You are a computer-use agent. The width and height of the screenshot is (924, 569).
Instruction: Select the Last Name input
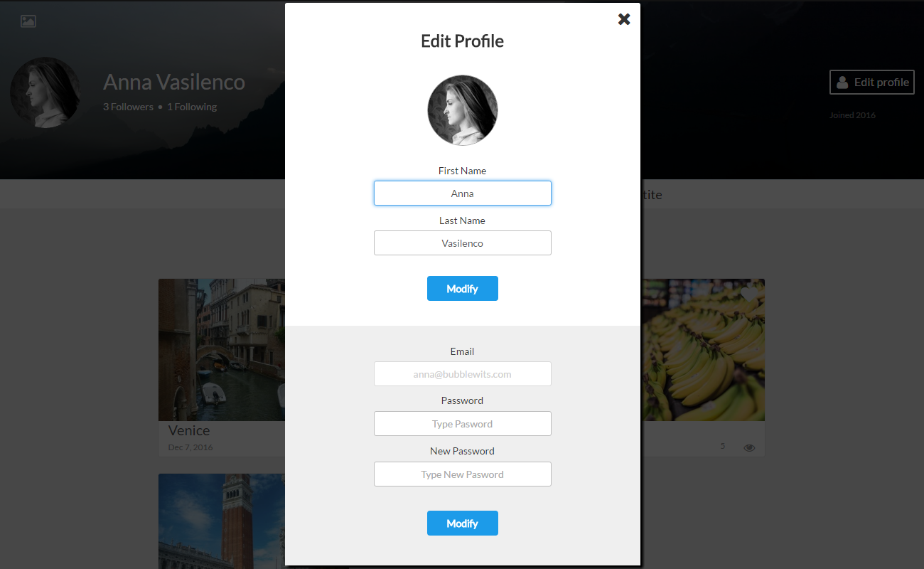(463, 243)
